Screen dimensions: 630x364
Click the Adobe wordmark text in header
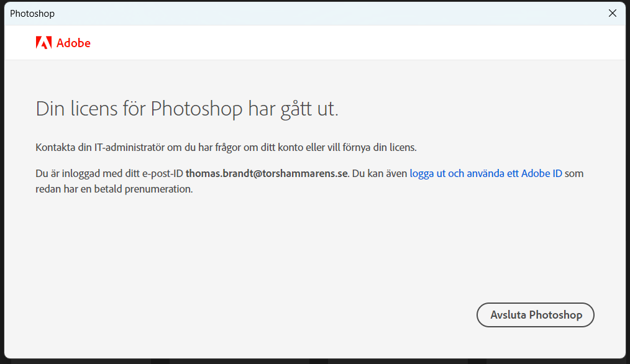point(73,43)
